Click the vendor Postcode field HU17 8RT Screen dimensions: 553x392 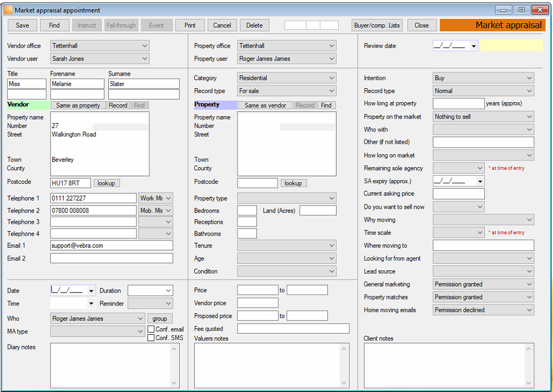(x=70, y=183)
